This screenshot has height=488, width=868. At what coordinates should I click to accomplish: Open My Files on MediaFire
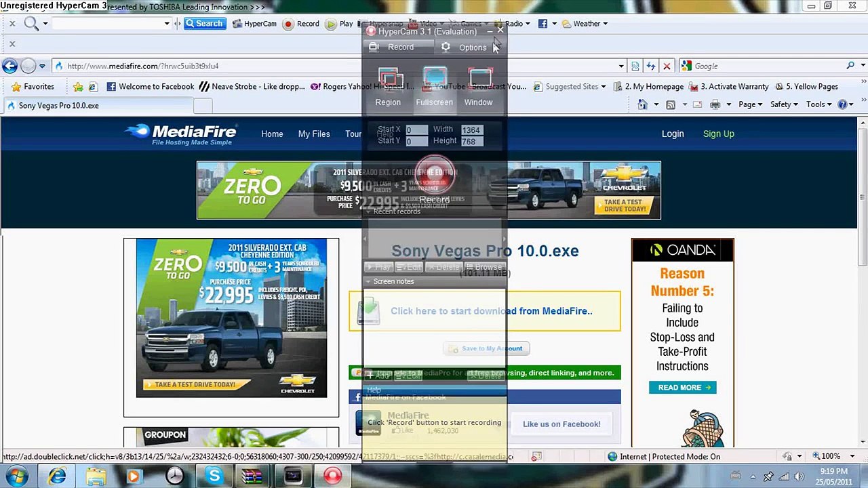point(314,134)
